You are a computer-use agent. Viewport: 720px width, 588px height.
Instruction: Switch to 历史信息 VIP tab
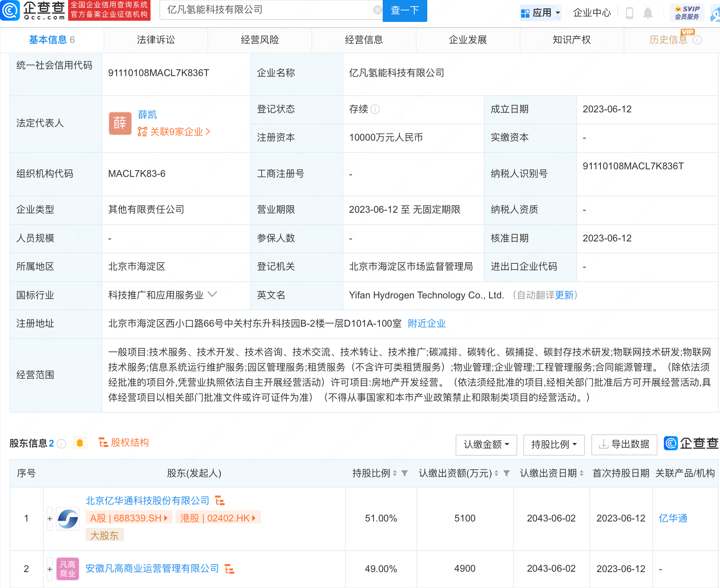tap(669, 40)
